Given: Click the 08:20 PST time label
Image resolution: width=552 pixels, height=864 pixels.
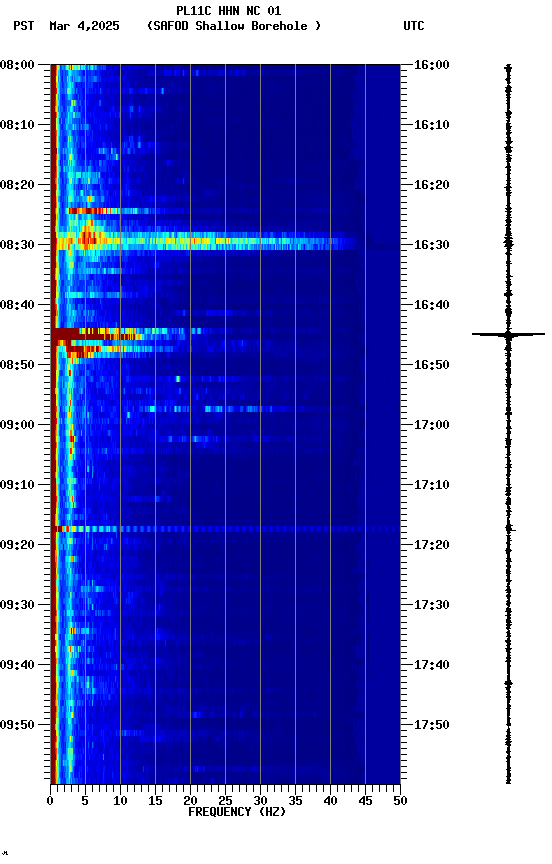Looking at the screenshot, I should (17, 185).
